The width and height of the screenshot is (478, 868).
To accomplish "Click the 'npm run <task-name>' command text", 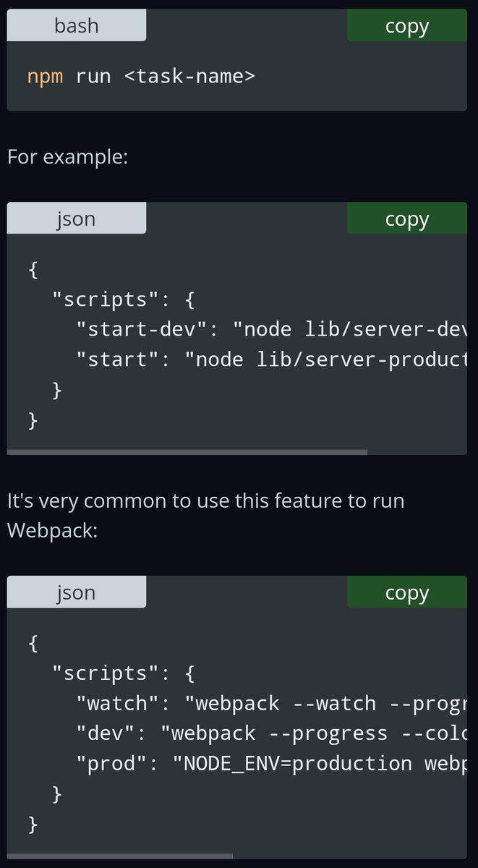I will pyautogui.click(x=141, y=76).
